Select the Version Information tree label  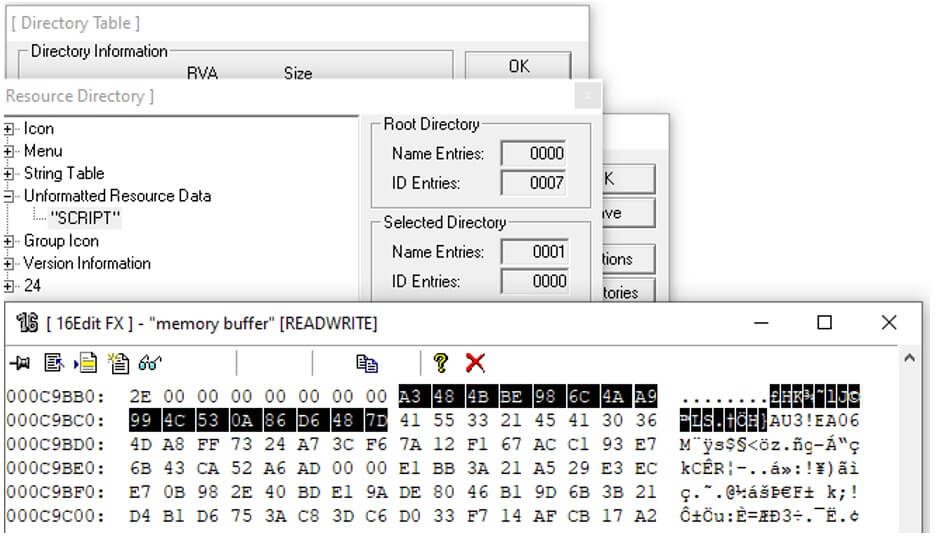click(87, 263)
